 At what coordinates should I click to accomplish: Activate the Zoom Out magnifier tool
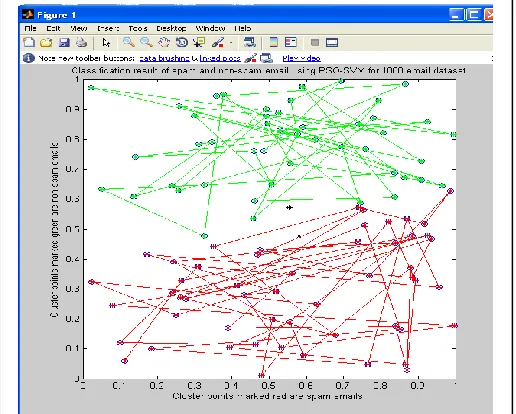pyautogui.click(x=146, y=42)
